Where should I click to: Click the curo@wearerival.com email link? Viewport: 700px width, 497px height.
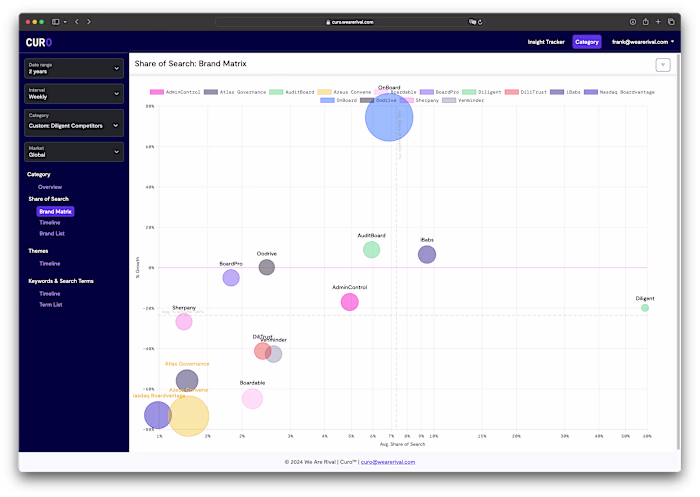tap(388, 462)
